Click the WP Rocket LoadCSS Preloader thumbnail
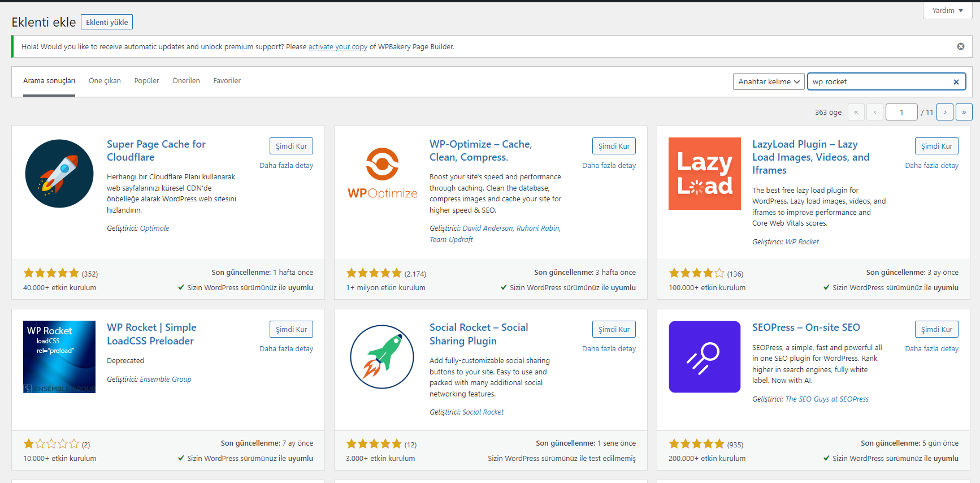 [59, 357]
